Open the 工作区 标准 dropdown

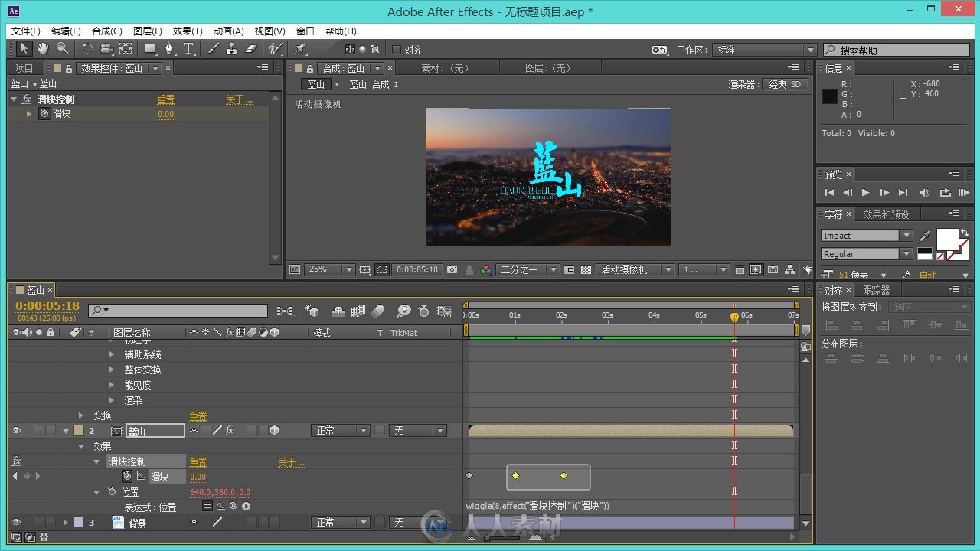(765, 50)
